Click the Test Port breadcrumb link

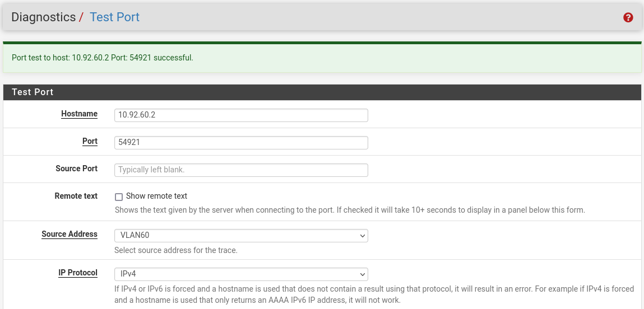coord(114,17)
